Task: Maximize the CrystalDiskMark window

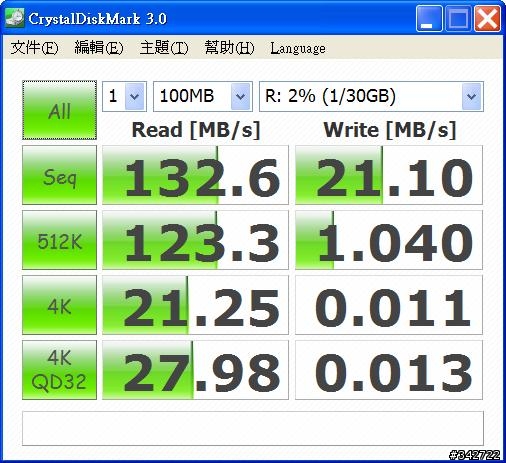Action: [x=458, y=18]
